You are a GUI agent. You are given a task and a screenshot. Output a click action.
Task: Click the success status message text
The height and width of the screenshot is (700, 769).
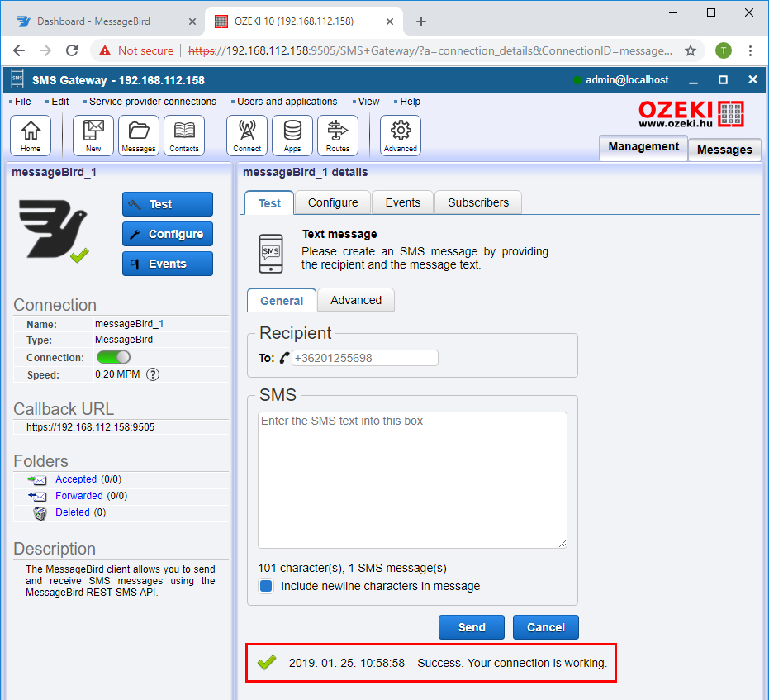(x=512, y=663)
